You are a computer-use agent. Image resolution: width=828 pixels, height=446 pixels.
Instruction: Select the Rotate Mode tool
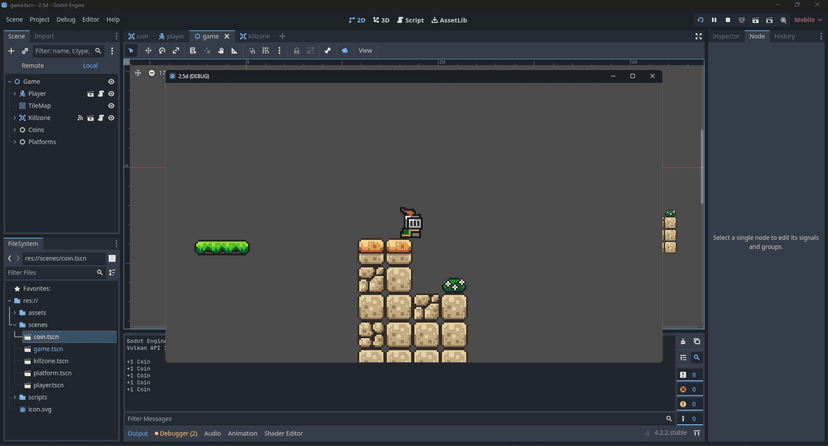pos(162,51)
